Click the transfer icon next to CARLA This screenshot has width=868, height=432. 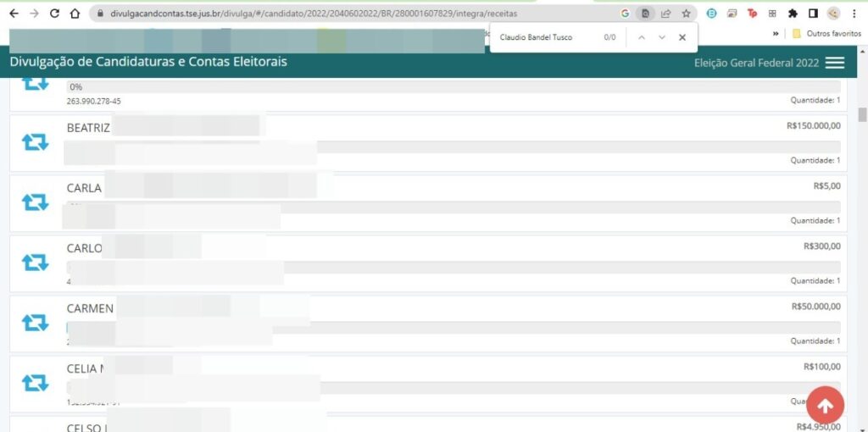(x=36, y=202)
